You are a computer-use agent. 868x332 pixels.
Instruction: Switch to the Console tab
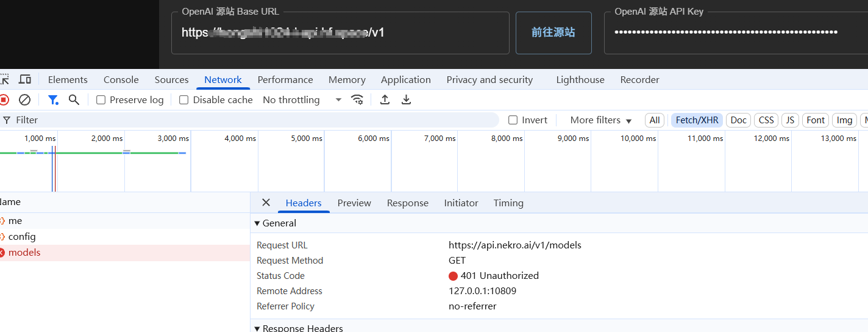coord(121,79)
